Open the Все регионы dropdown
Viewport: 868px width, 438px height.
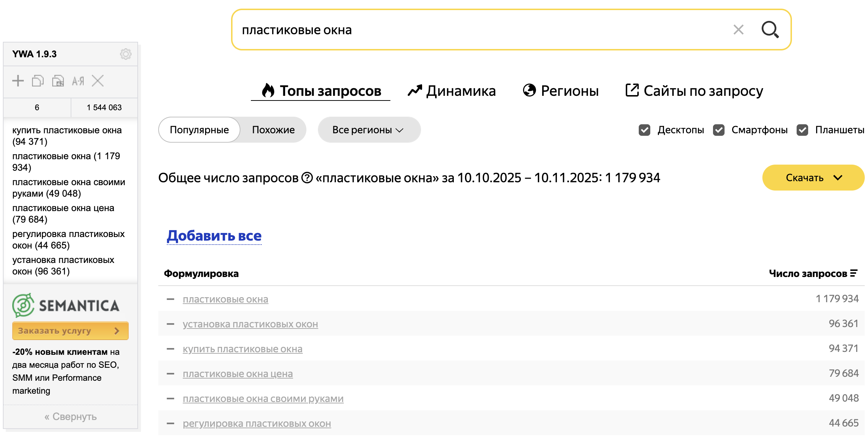(x=368, y=130)
